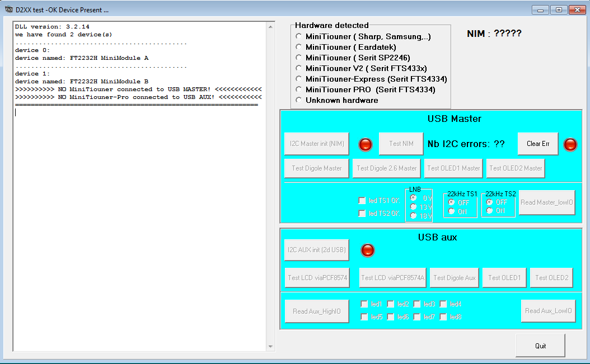590x364 pixels.
Task: Click the log scrollbar up arrow
Action: tap(270, 27)
